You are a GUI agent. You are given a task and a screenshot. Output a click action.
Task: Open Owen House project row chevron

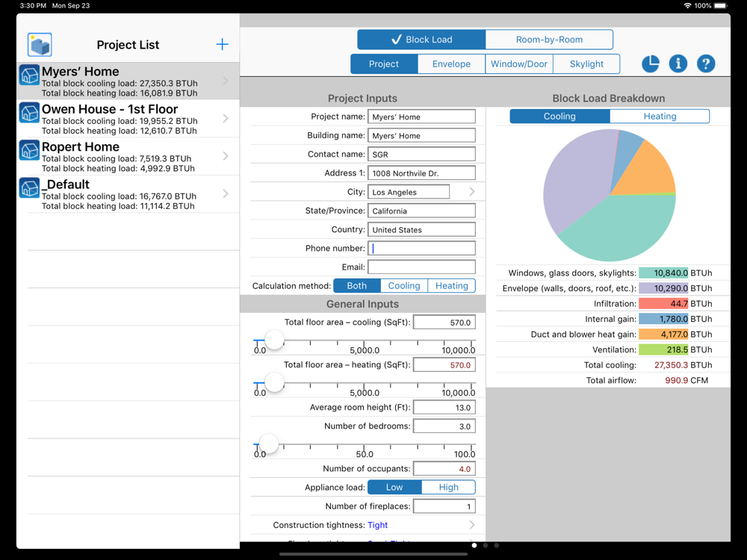click(226, 118)
